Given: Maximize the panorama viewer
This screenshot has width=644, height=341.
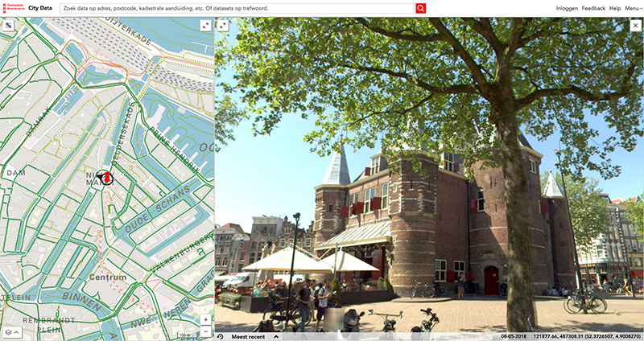Looking at the screenshot, I should (x=223, y=26).
